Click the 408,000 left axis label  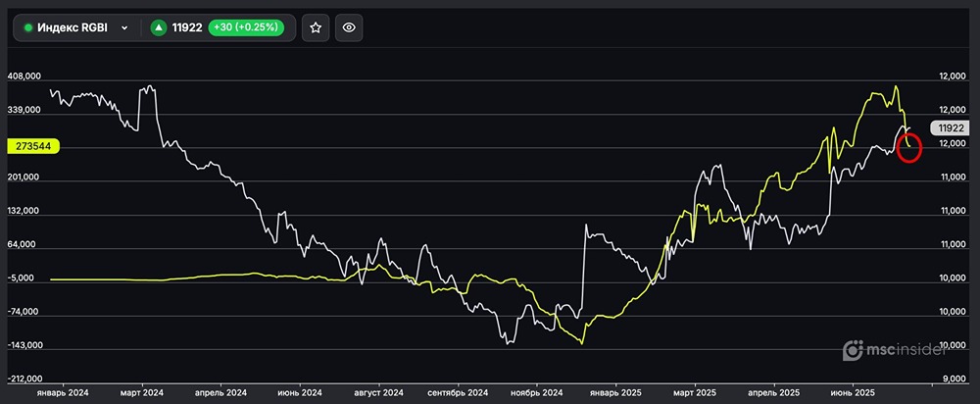tap(24, 76)
